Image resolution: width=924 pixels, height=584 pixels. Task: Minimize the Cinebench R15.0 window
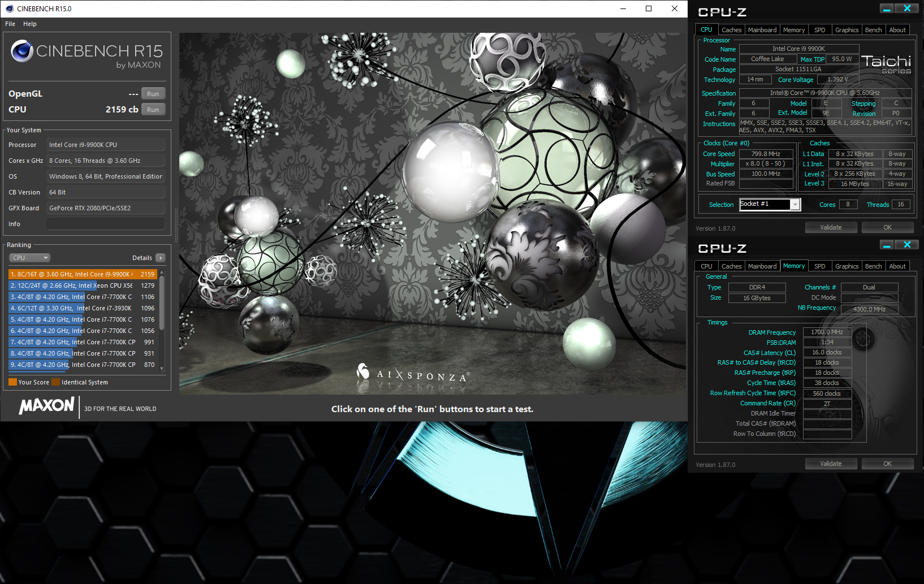[623, 8]
